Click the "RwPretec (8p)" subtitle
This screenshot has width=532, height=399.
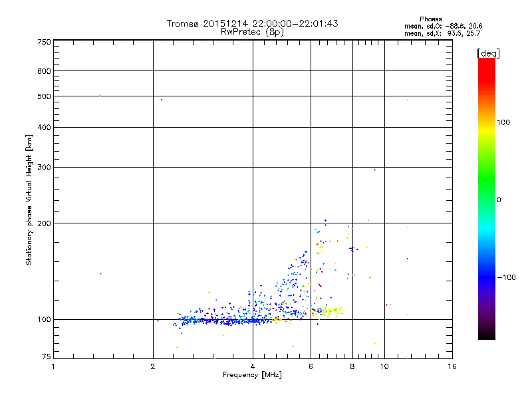point(252,32)
